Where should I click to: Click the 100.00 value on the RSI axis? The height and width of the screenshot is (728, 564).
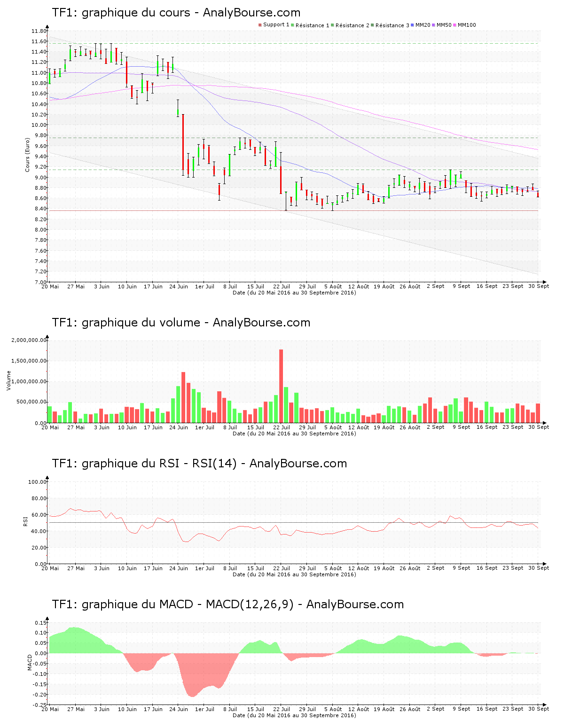click(x=38, y=482)
